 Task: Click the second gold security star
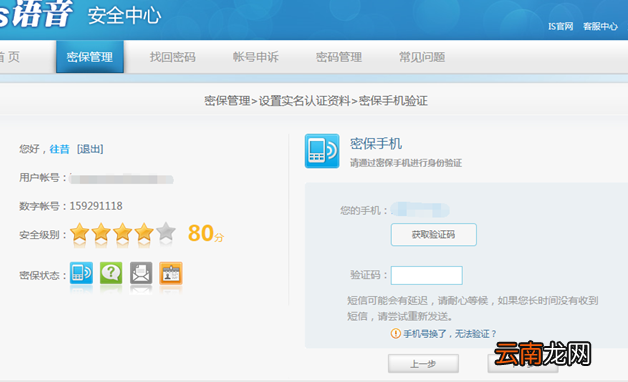[x=101, y=233]
